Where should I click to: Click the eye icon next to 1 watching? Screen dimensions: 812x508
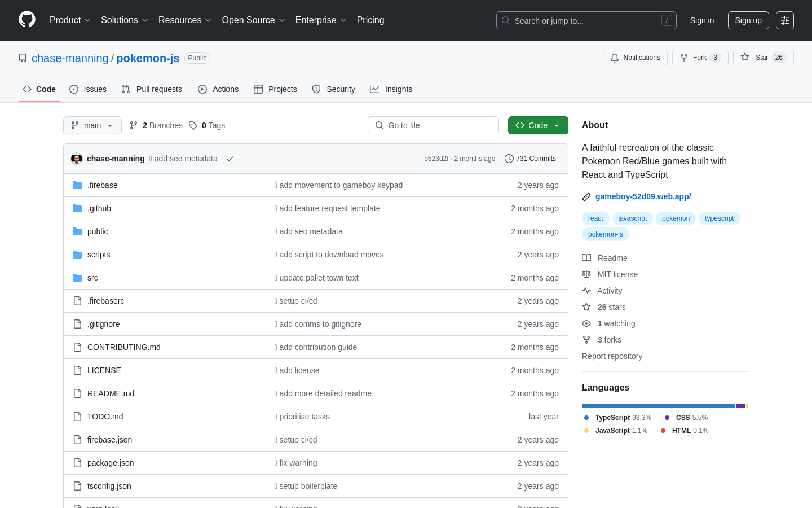[x=586, y=323]
